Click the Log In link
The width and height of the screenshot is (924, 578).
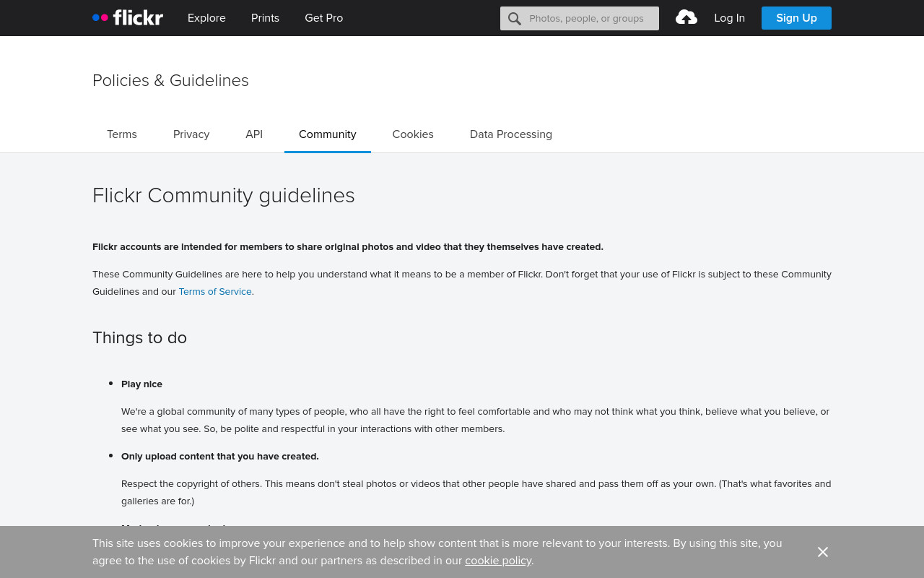(729, 18)
